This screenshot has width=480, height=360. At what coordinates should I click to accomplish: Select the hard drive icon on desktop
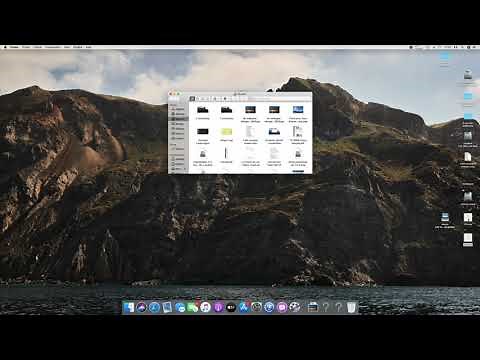coord(468,76)
